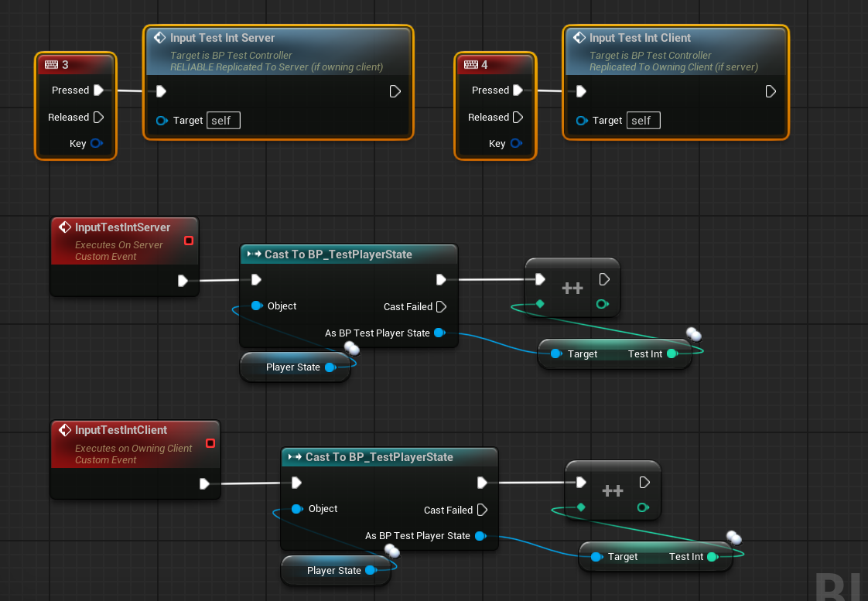
Task: Click Target pin on Input Test Int Client node
Action: (x=581, y=121)
